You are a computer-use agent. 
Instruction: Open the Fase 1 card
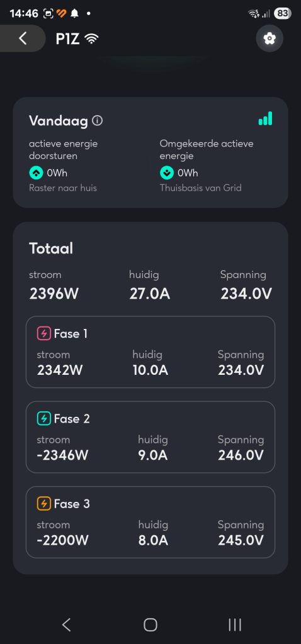[150, 352]
